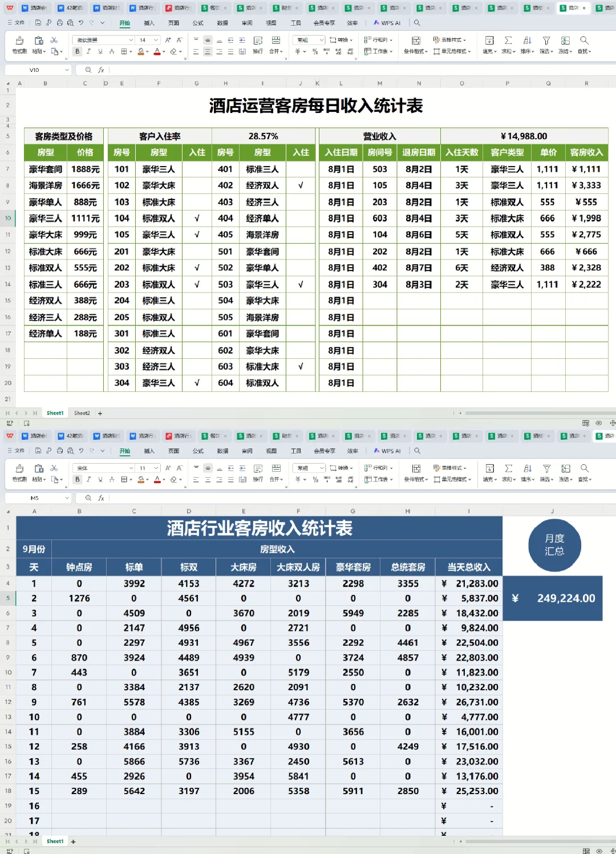The height and width of the screenshot is (854, 616).
Task: Click the 工作表 button in the 酒店行业 window
Action: pyautogui.click(x=379, y=479)
